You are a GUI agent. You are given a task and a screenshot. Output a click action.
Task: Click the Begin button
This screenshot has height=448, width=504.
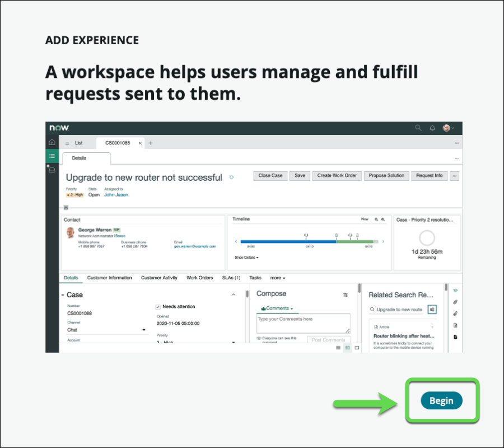[441, 400]
